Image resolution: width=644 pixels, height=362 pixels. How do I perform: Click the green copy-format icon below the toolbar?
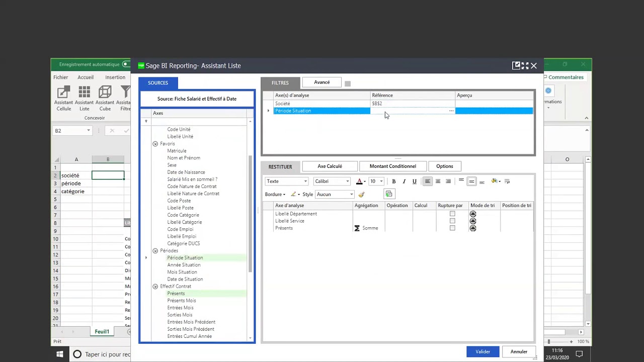pos(389,194)
